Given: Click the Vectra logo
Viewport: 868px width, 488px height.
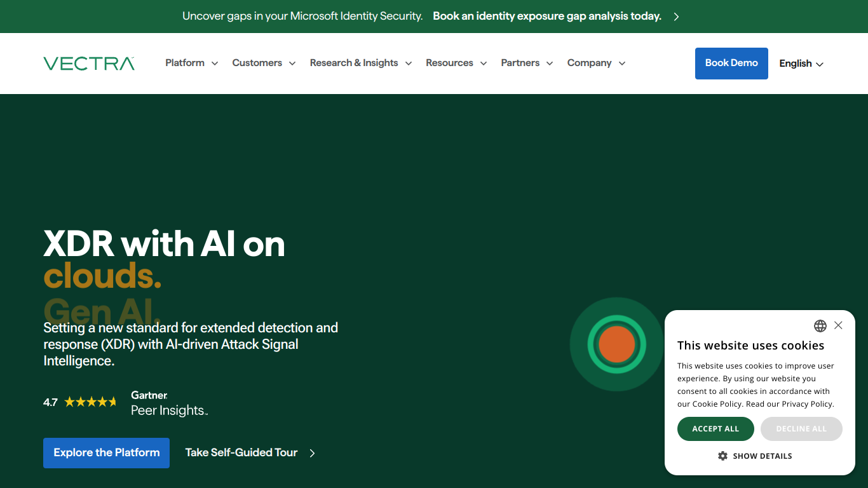Looking at the screenshot, I should pos(89,64).
